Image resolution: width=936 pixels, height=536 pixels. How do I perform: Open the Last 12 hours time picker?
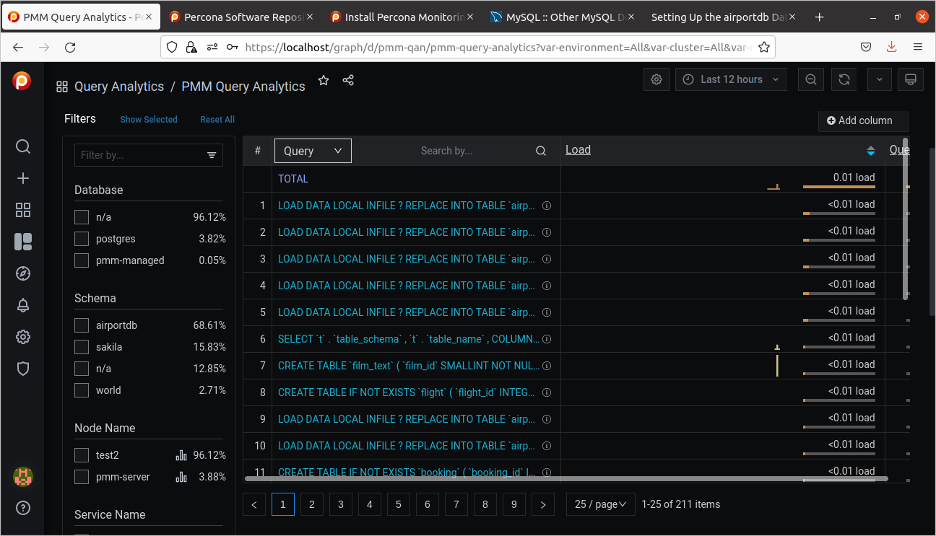coord(731,79)
